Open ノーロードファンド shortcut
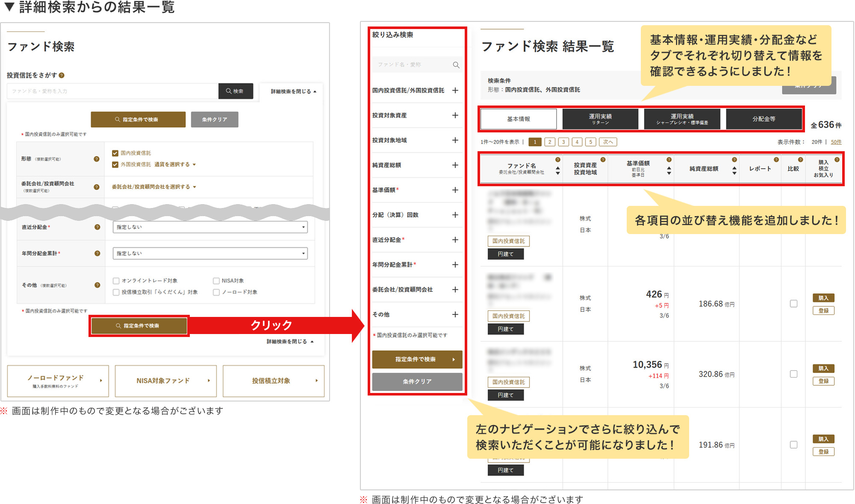The image size is (855, 504). (x=58, y=381)
